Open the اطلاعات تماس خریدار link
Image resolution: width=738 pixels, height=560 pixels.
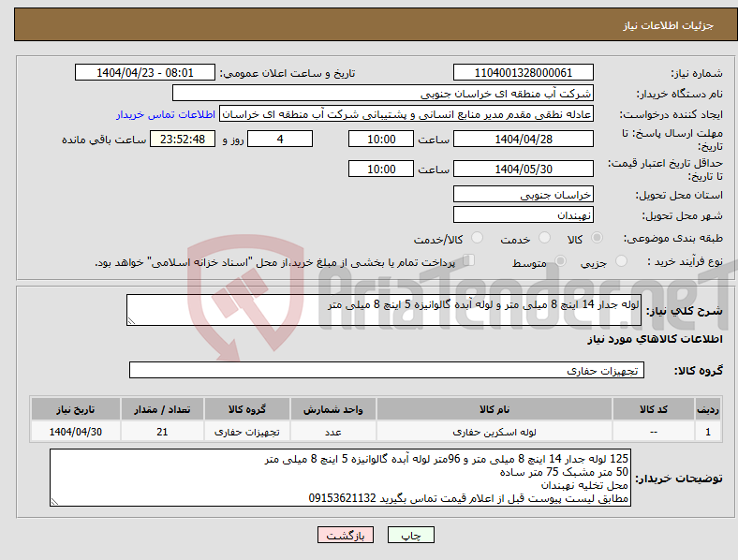click(166, 115)
